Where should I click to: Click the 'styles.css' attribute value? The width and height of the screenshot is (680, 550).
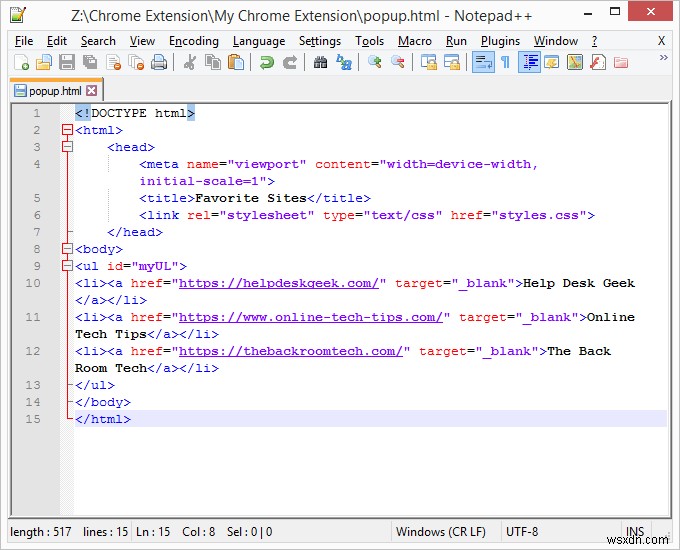tap(539, 215)
